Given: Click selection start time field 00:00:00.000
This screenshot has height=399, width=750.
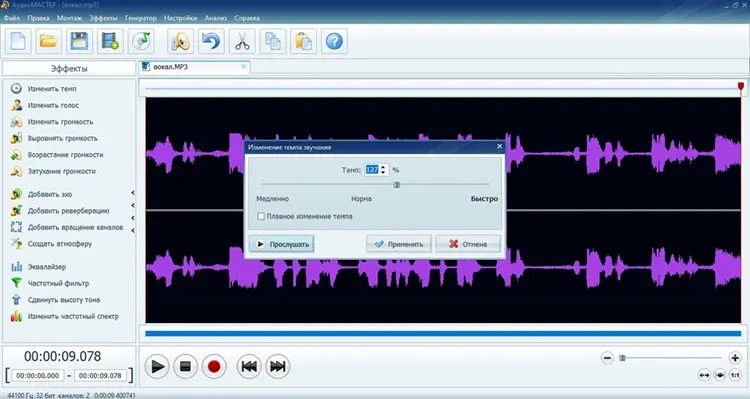Looking at the screenshot, I should [x=38, y=376].
